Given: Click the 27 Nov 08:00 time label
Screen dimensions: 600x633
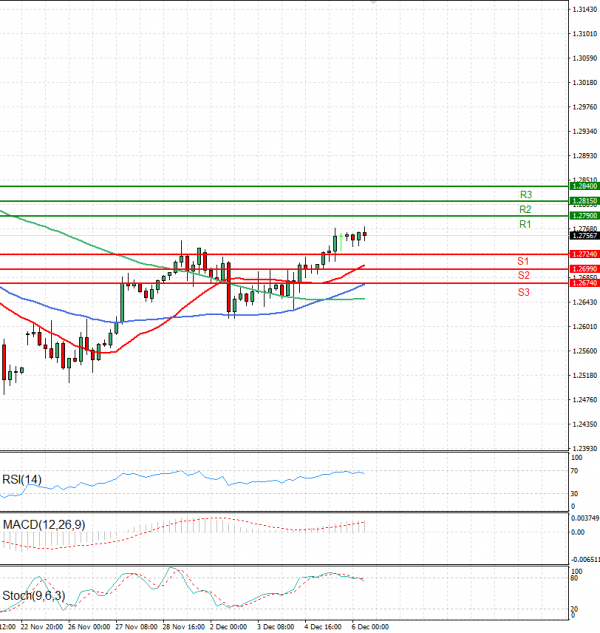Looking at the screenshot, I should tap(136, 626).
